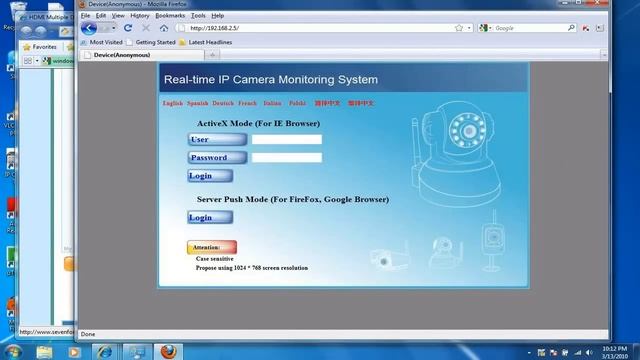Open the history dropdown beside back button
The height and width of the screenshot is (360, 640).
pos(113,28)
